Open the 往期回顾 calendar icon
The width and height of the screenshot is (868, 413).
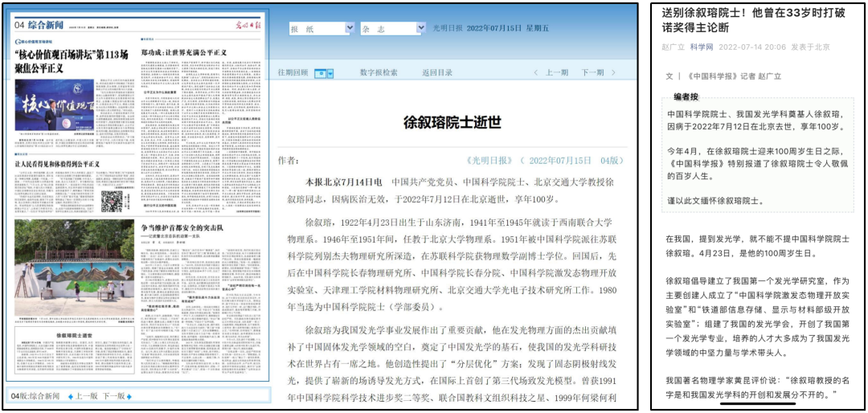click(320, 73)
